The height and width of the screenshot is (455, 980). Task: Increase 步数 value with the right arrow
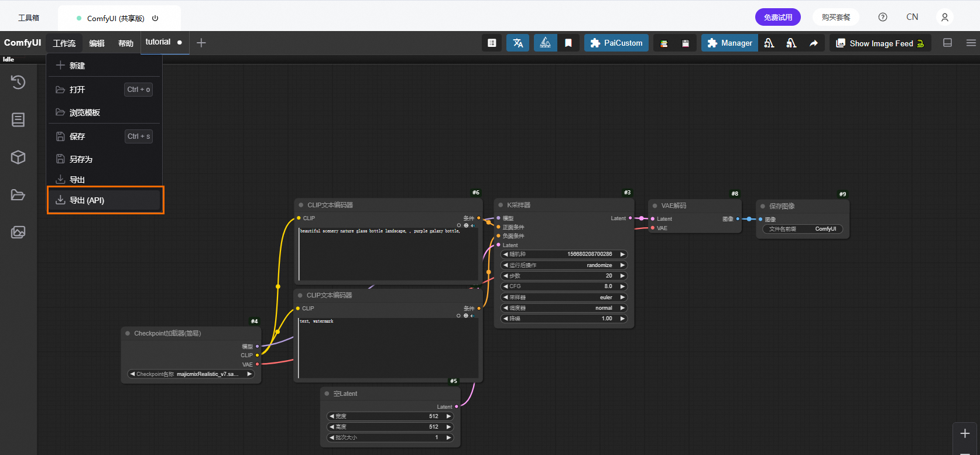(x=622, y=276)
